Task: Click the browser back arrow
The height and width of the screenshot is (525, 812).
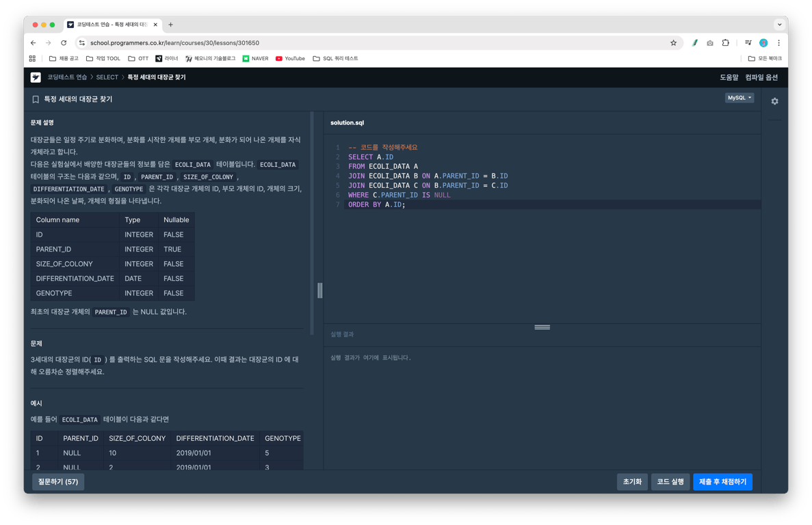Action: pyautogui.click(x=33, y=43)
